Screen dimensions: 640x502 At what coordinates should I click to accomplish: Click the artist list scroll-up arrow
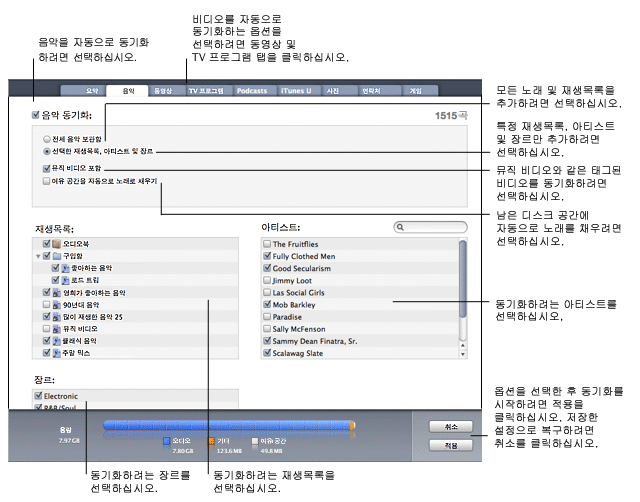tap(462, 345)
